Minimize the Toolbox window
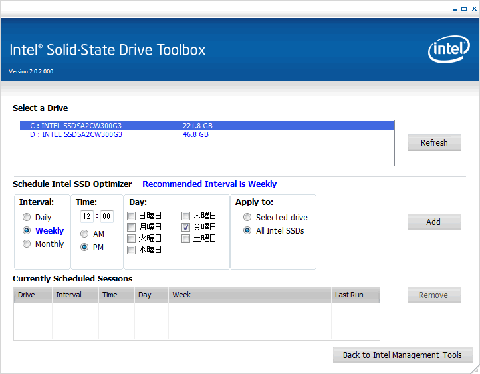Image resolution: width=480 pixels, height=374 pixels. [455, 9]
